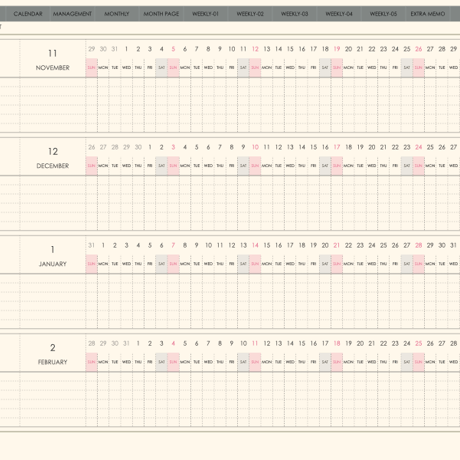Select the first gray SAT cell in January
Image resolution: width=460 pixels, height=460 pixels.
[161, 264]
